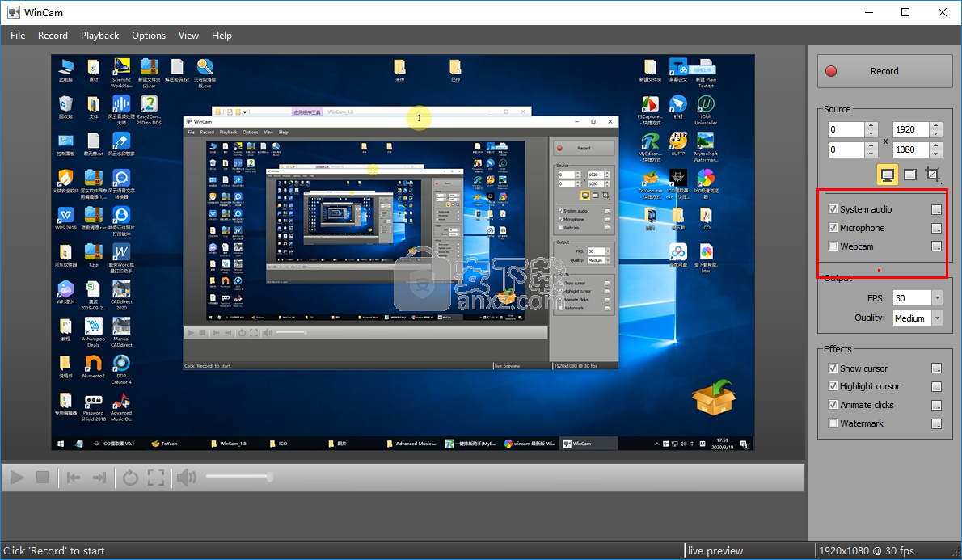962x560 pixels.
Task: Toggle the Show cursor effect
Action: [x=833, y=368]
